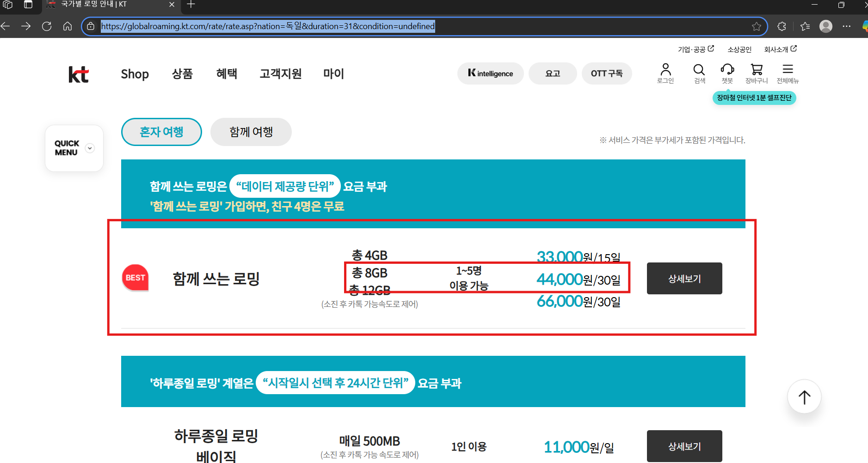Open the 기업·공공 external link

point(696,49)
